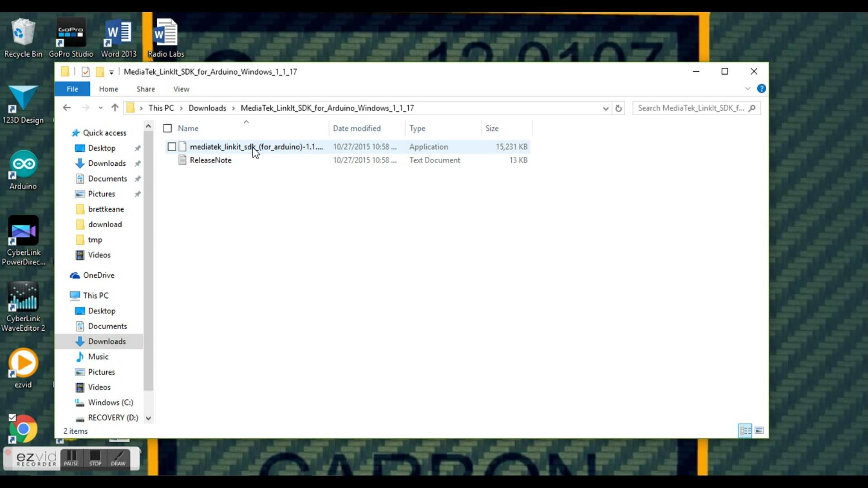Open the View ribbon tab

coord(181,89)
